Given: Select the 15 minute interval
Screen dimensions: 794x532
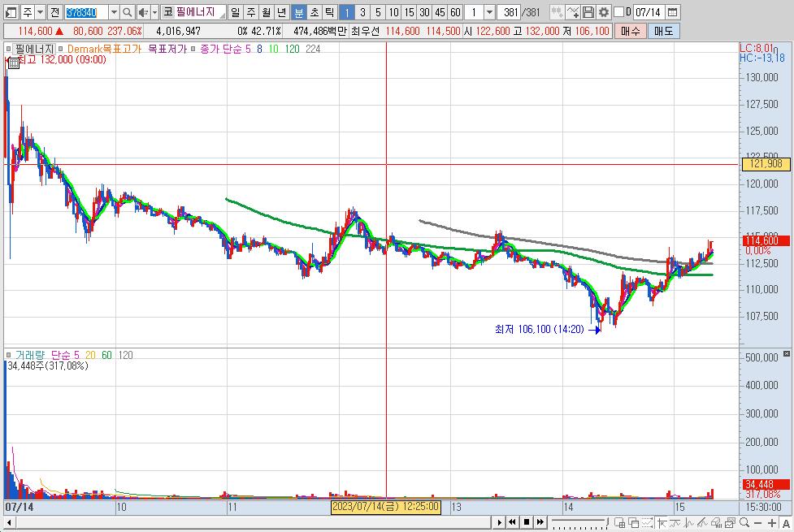Looking at the screenshot, I should point(409,12).
